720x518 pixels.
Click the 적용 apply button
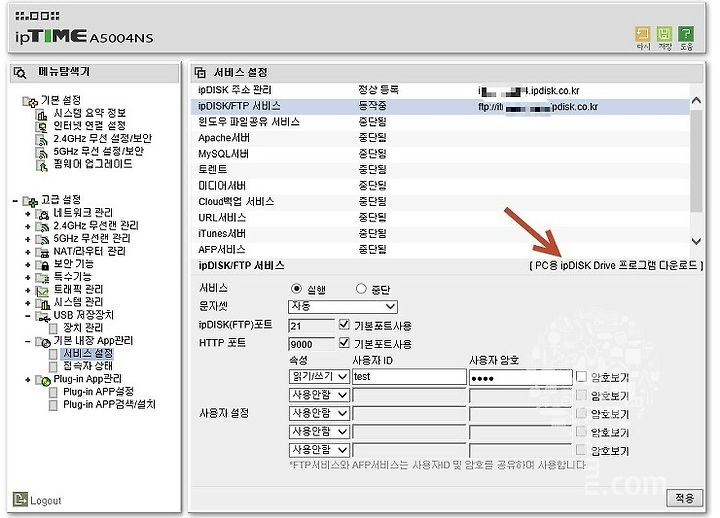[x=685, y=498]
